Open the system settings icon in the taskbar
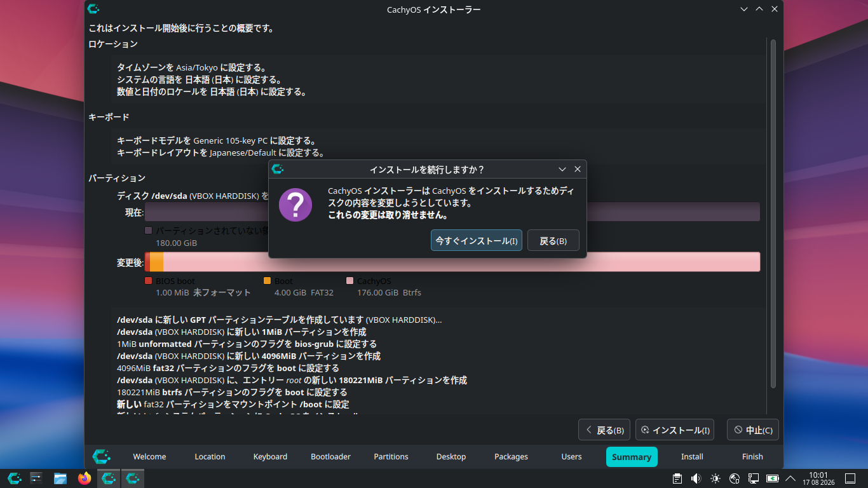868x488 pixels. point(36,478)
